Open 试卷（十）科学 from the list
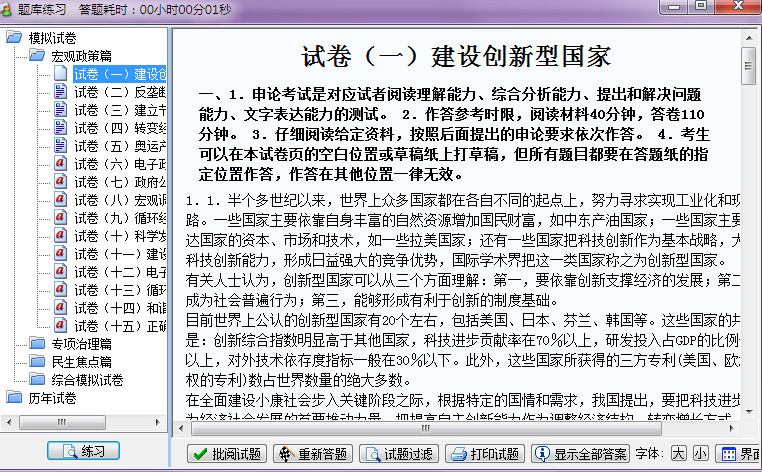Screen dimensions: 762x472 (x=120, y=236)
